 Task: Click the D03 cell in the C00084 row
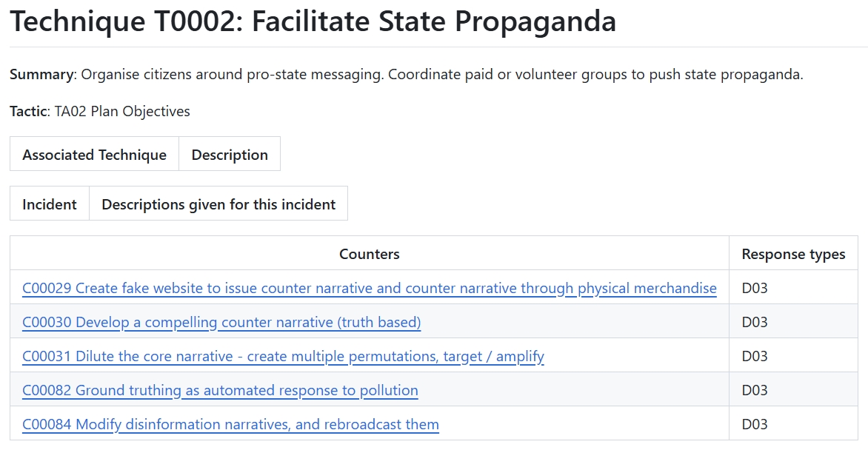[755, 424]
